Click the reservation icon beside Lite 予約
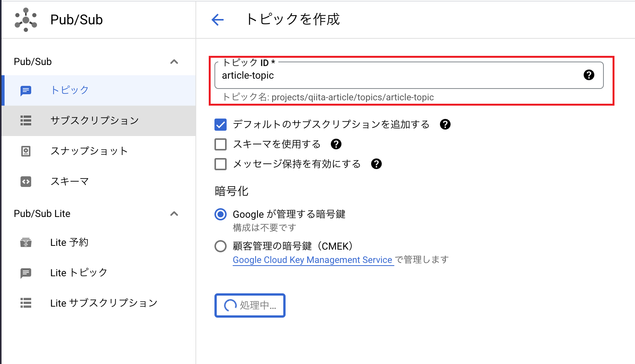The height and width of the screenshot is (364, 635). coord(25,242)
